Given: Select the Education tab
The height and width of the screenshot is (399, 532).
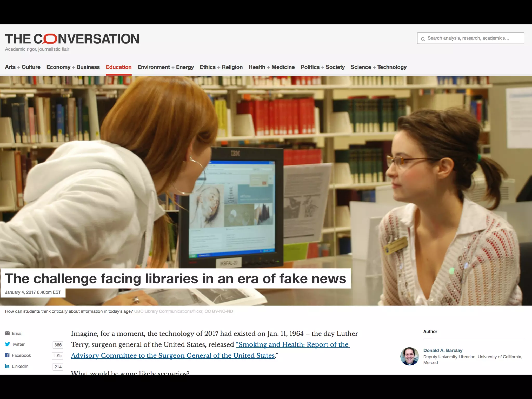Looking at the screenshot, I should pos(118,67).
